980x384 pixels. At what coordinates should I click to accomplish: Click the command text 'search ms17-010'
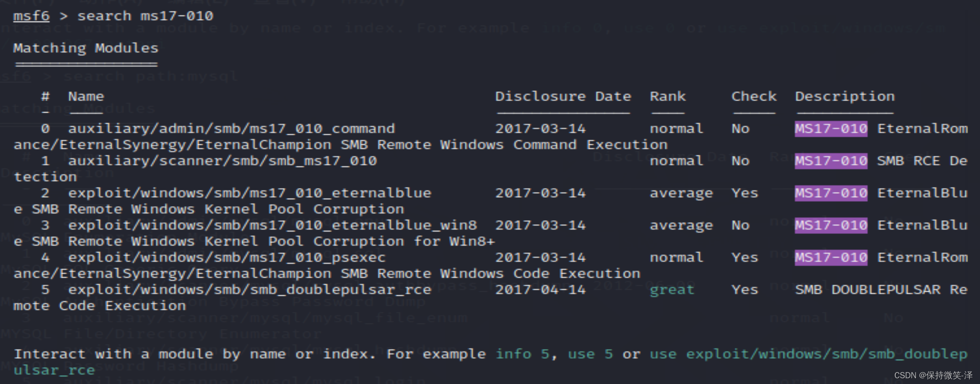145,16
